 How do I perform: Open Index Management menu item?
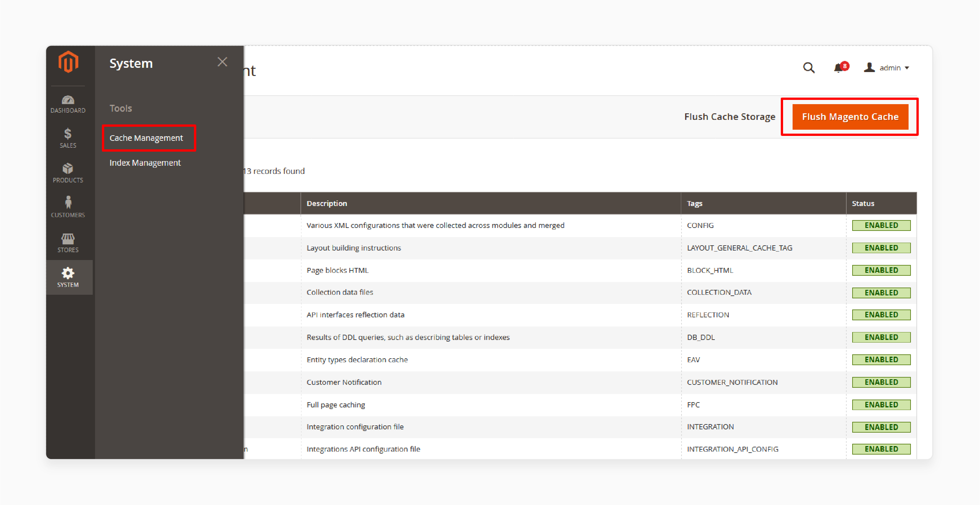pos(145,163)
